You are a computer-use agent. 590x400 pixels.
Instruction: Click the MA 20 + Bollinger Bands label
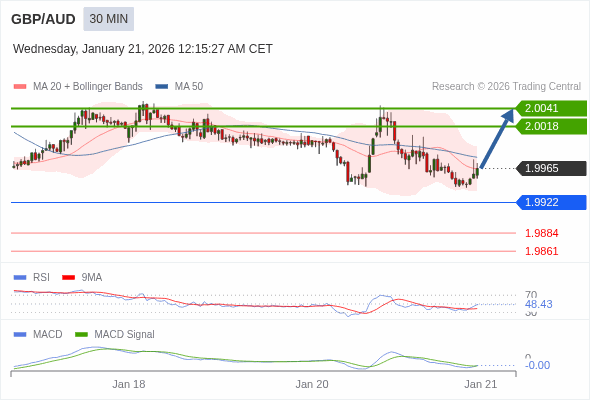pos(88,87)
